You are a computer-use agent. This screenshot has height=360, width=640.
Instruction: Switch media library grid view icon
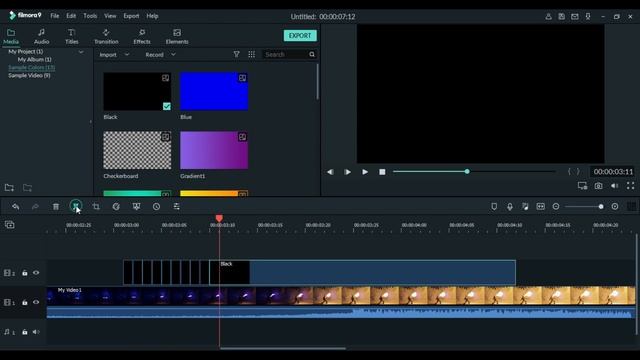[251, 54]
